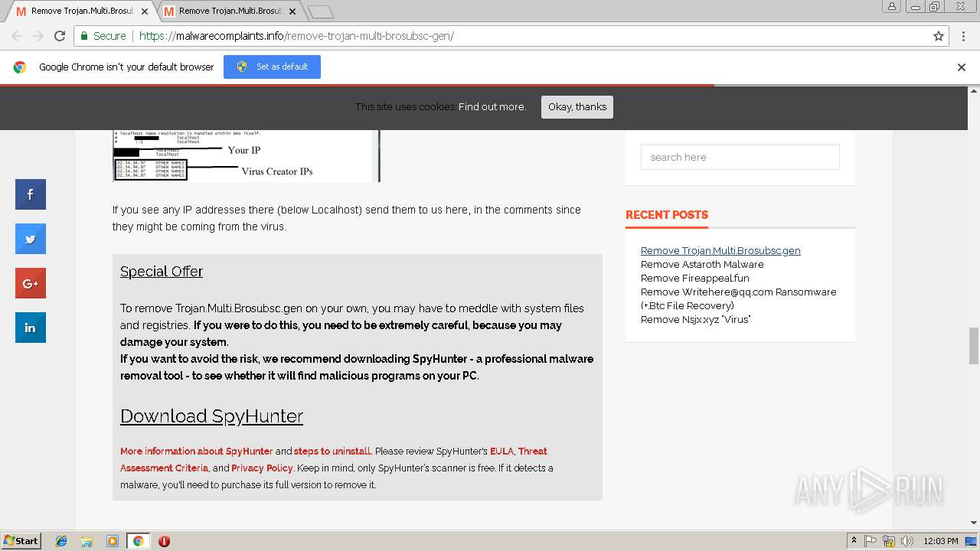
Task: Open Windows Explorer from taskbar
Action: (x=87, y=541)
